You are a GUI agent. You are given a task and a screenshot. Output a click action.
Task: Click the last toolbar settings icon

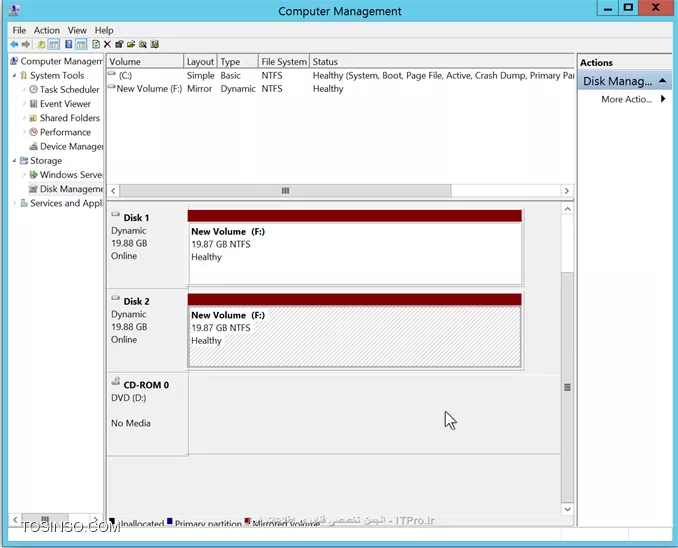154,44
